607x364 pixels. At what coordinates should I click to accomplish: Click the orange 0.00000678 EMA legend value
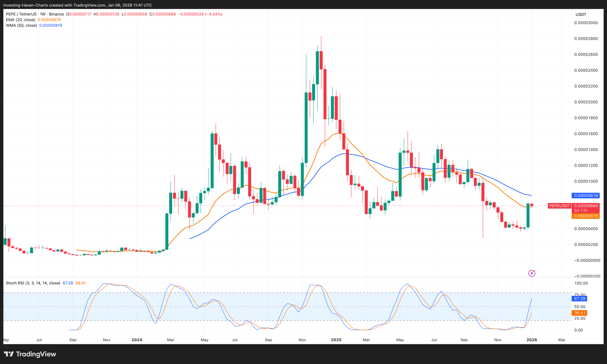(49, 20)
